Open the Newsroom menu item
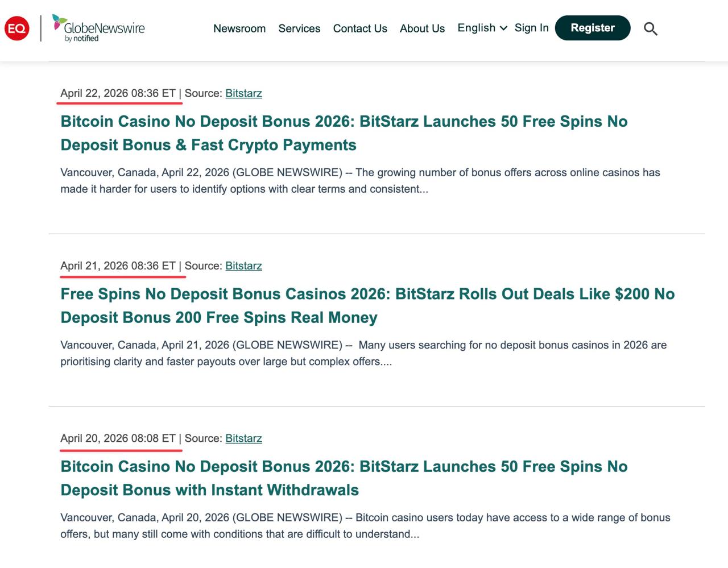 [239, 28]
